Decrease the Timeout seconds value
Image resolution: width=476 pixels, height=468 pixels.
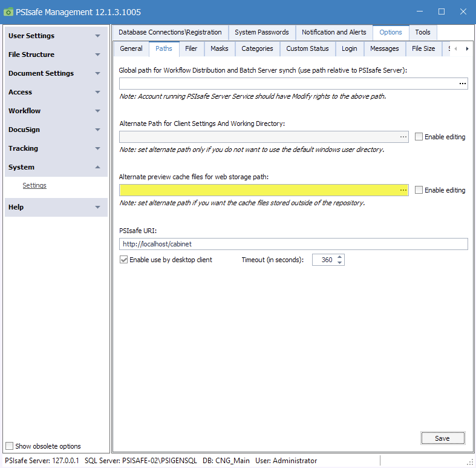tap(340, 263)
